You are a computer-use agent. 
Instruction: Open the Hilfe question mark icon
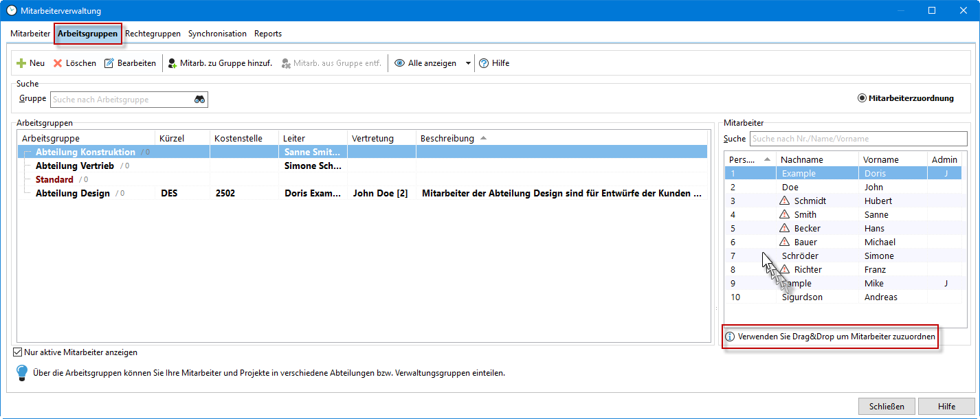[x=483, y=63]
